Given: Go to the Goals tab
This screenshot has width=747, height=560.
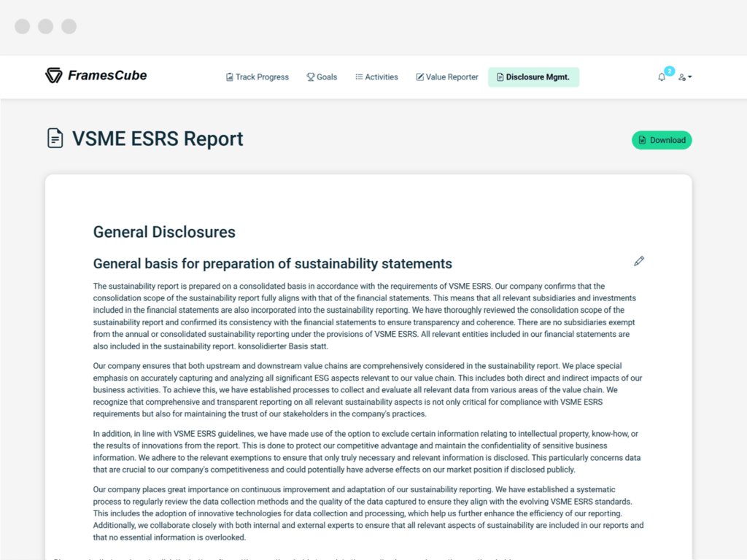Looking at the screenshot, I should pos(322,77).
